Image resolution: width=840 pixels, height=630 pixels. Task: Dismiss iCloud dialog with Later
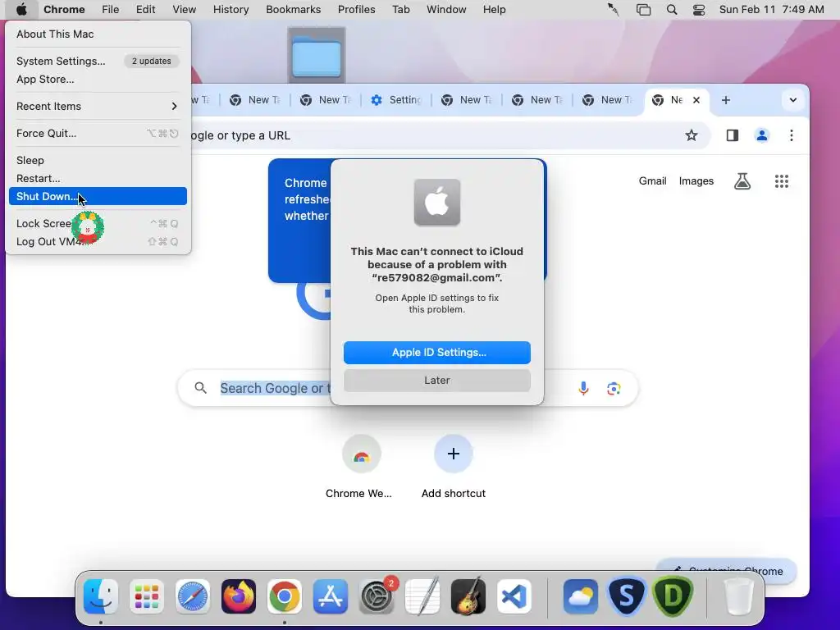pyautogui.click(x=437, y=381)
